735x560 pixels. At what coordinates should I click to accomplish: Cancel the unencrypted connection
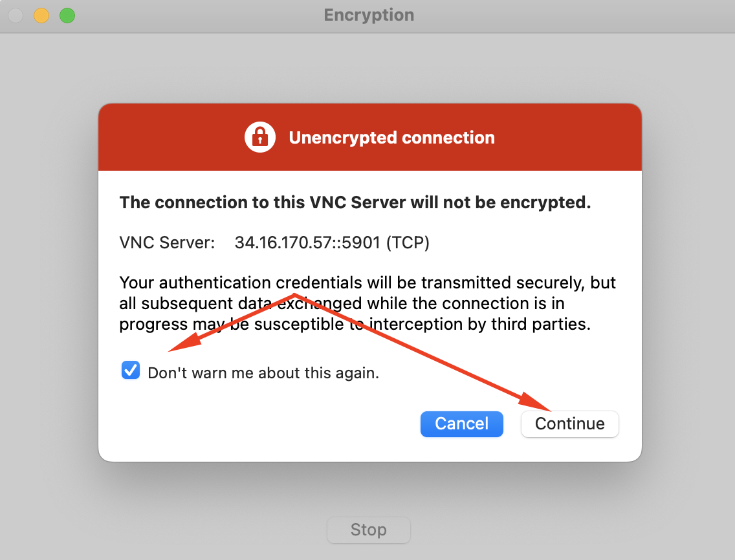click(462, 424)
